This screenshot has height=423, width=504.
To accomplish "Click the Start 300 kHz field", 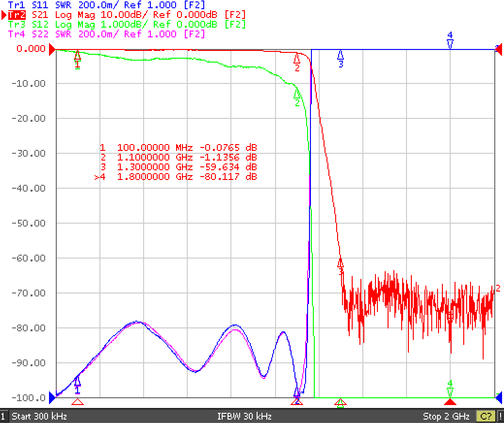I will click(39, 416).
